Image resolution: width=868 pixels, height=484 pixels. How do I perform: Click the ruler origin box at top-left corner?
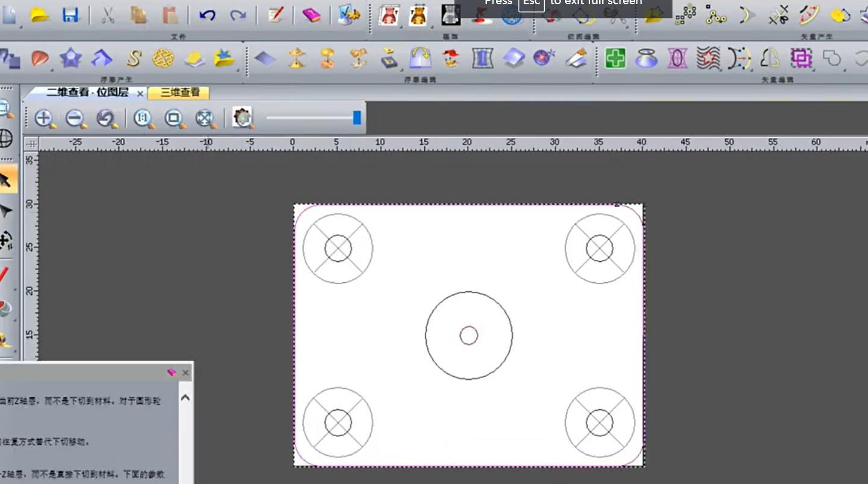[x=31, y=144]
